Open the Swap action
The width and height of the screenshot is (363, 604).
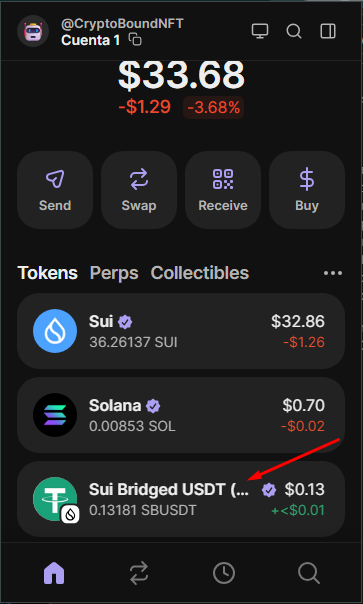tap(139, 190)
